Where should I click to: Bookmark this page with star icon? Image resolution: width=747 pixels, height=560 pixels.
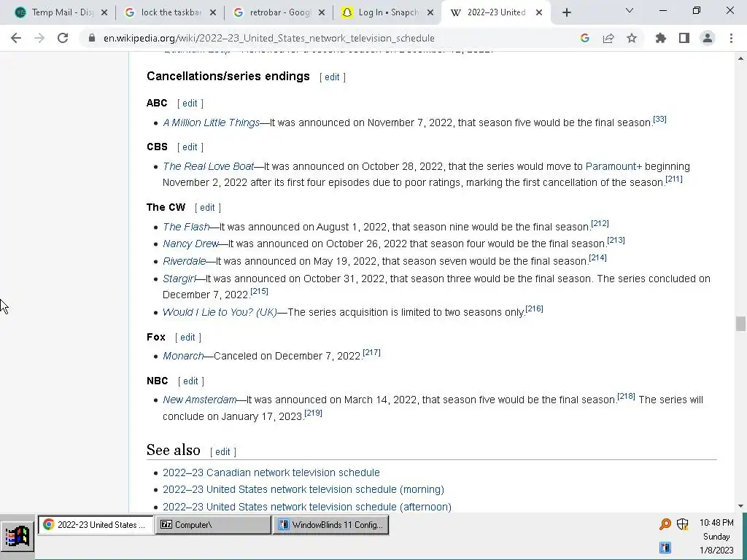tap(632, 38)
